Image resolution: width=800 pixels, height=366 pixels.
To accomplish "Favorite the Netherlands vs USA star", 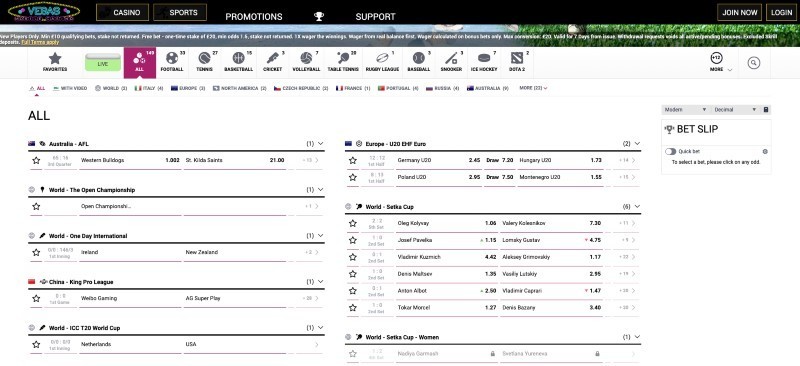I will [36, 345].
